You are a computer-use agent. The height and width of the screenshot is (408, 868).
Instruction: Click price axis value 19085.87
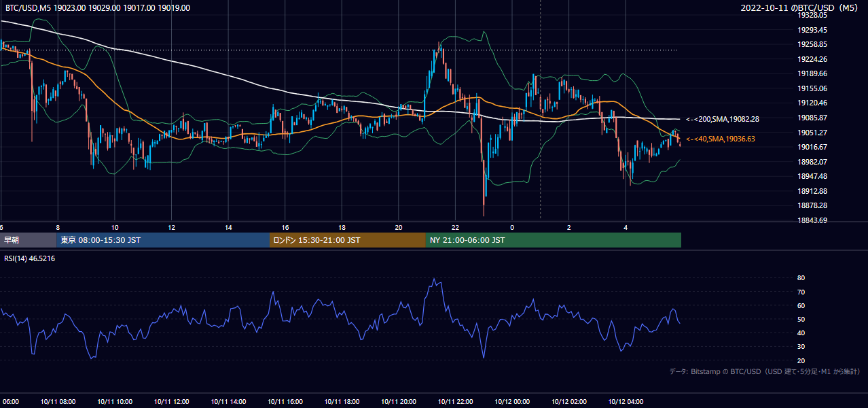click(812, 118)
